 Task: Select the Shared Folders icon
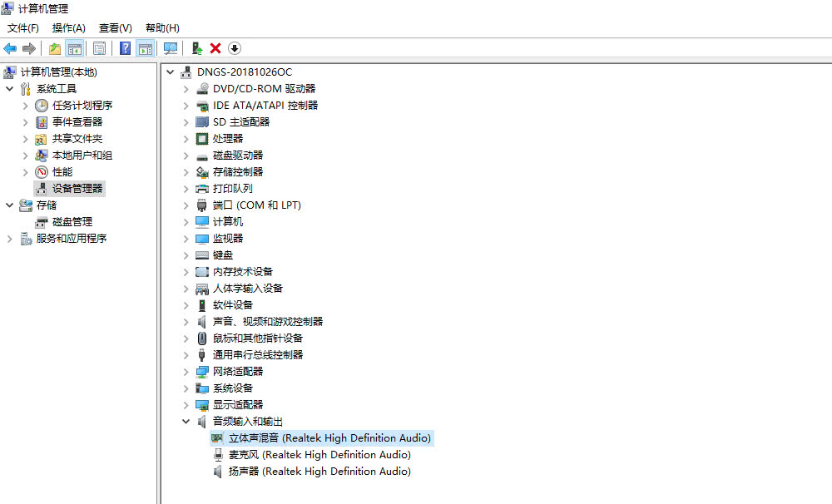tap(42, 139)
